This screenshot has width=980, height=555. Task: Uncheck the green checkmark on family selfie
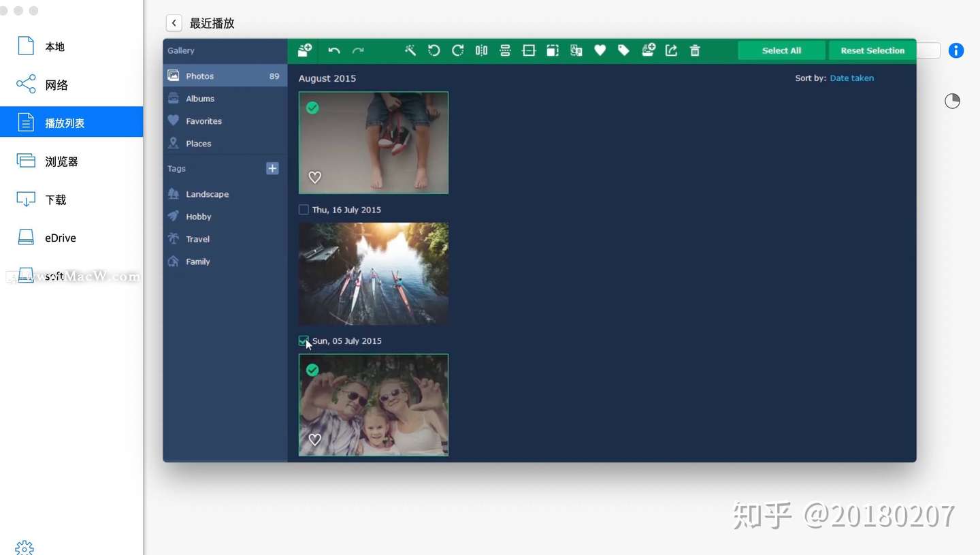(x=312, y=370)
